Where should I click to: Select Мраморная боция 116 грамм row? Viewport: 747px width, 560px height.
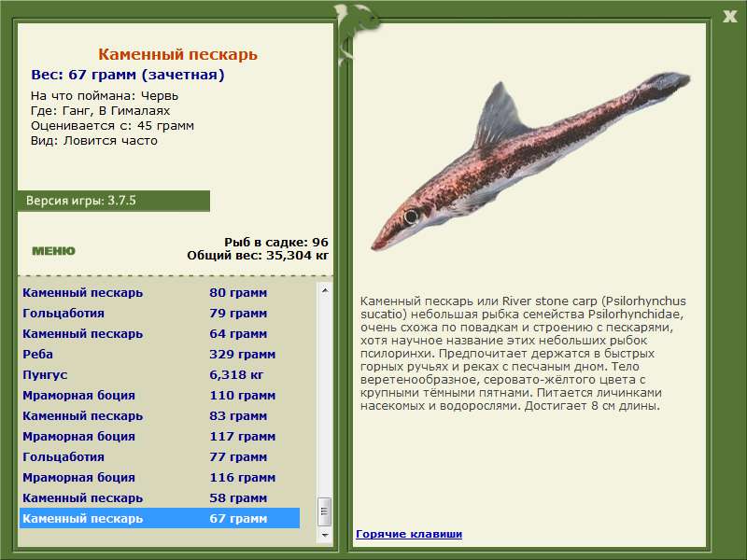[x=160, y=477]
